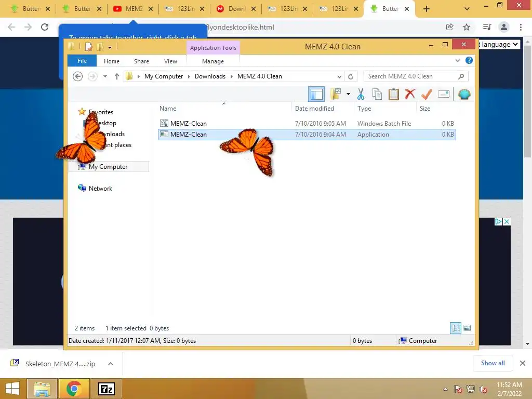The width and height of the screenshot is (532, 399).
Task: Open Skeleton_MEMZ zip download options arrow
Action: click(x=111, y=364)
